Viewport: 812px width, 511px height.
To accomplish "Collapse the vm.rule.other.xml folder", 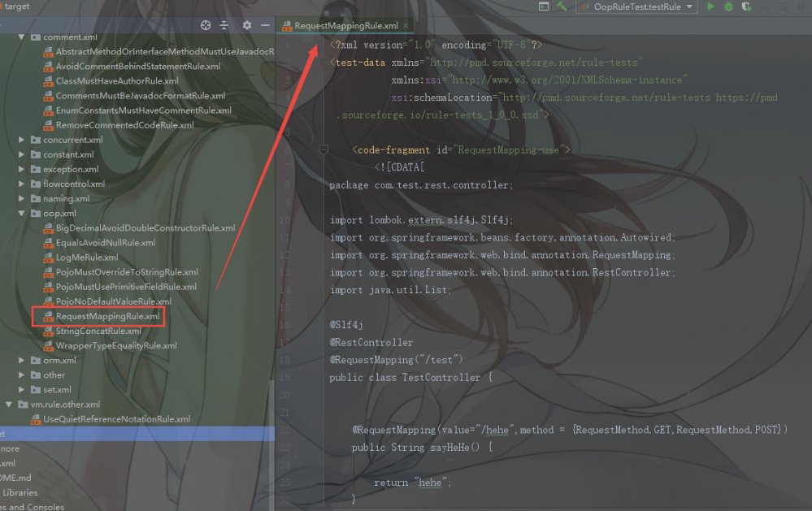I will tap(9, 405).
